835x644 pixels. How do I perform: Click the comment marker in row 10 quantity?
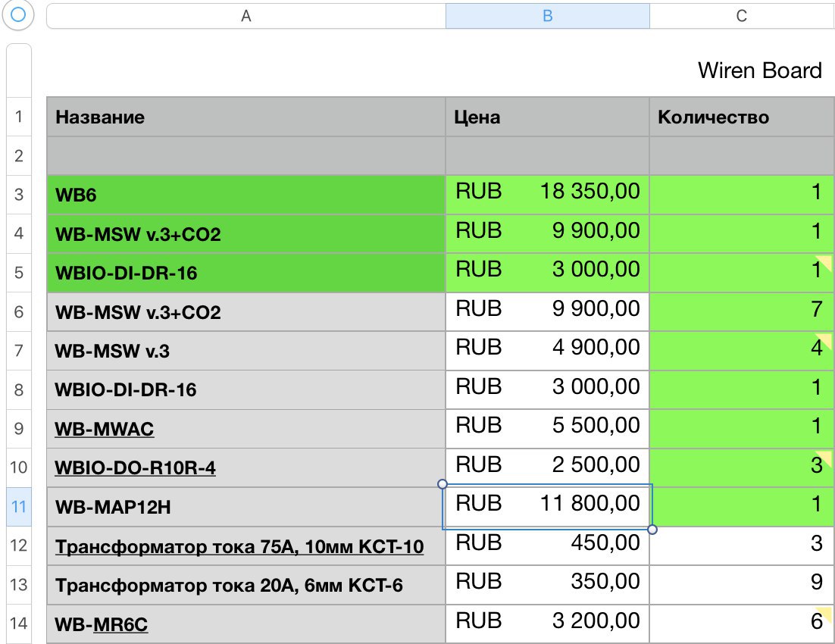click(x=825, y=456)
